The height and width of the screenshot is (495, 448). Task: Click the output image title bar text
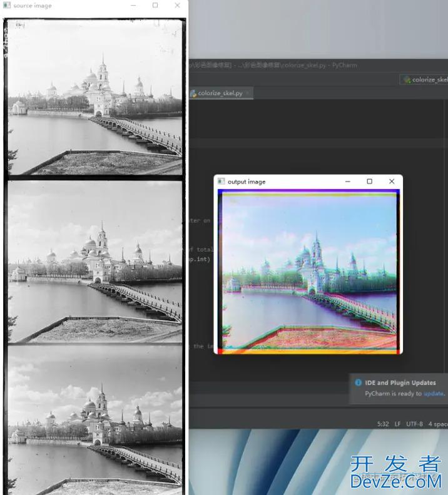(247, 182)
